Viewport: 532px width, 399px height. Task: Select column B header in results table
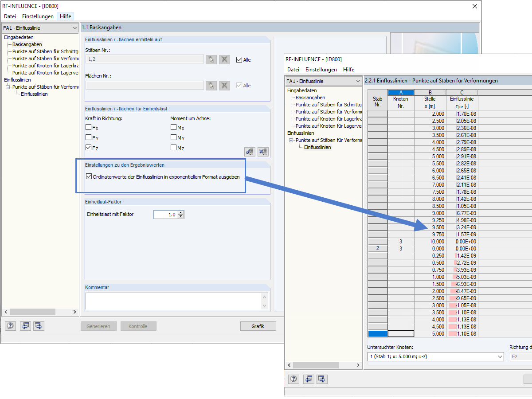(x=430, y=92)
